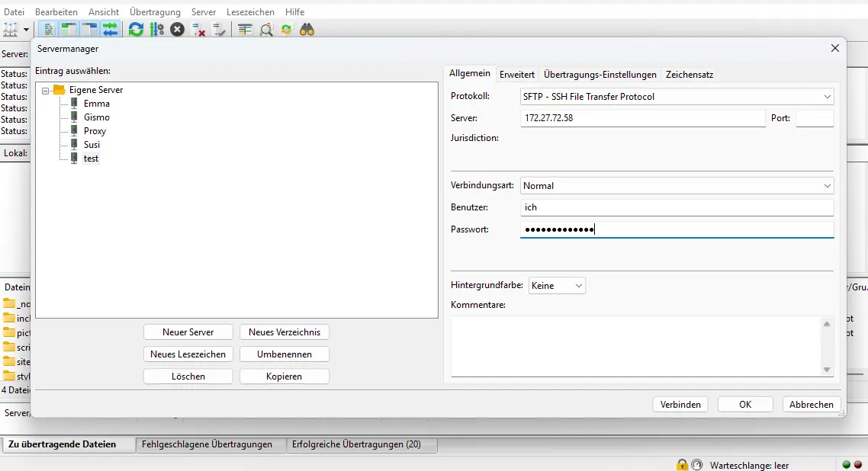The image size is (868, 471).
Task: Open the Übertragung menu
Action: pyautogui.click(x=155, y=11)
